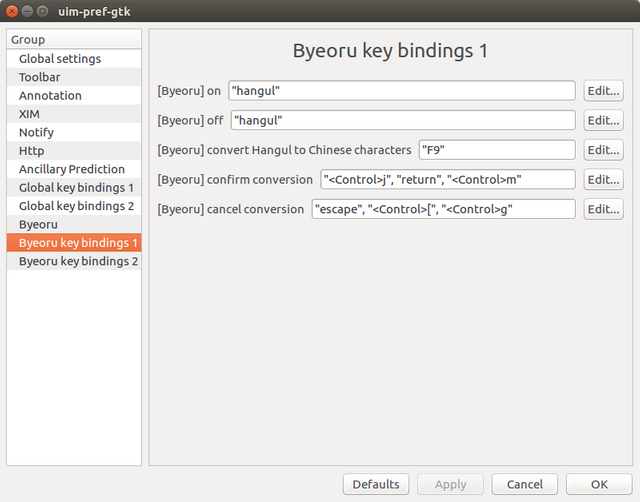This screenshot has width=640, height=502.
Task: Click the cancel conversion key text field
Action: click(x=442, y=210)
